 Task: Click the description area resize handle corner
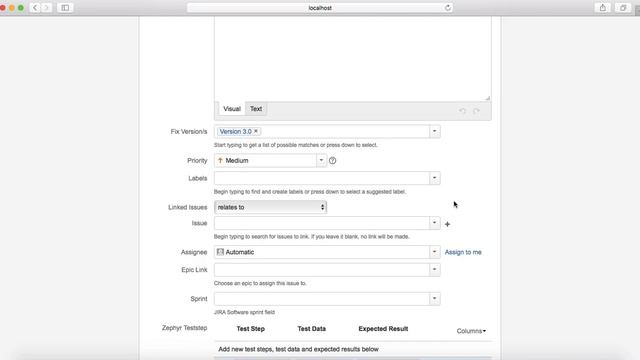pos(488,98)
